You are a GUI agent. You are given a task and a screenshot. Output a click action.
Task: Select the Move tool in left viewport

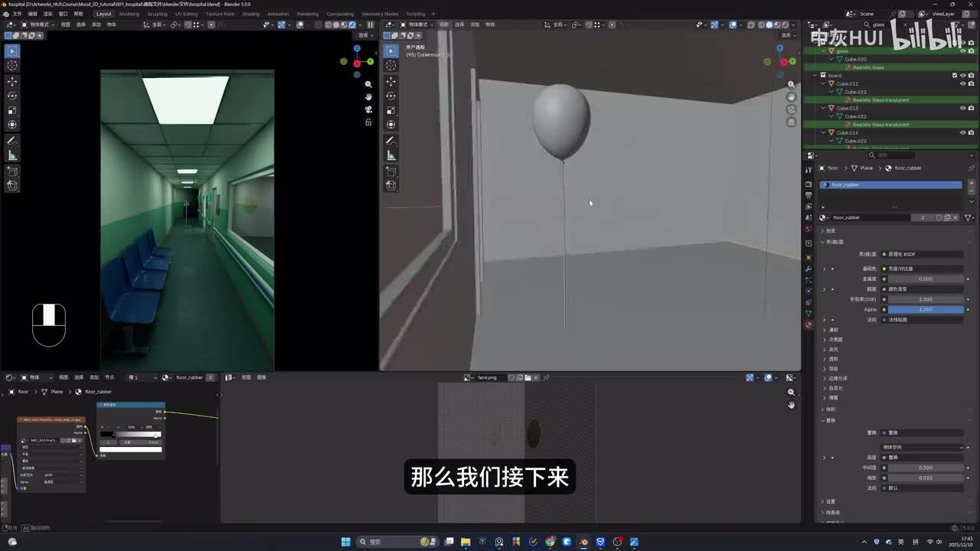pyautogui.click(x=12, y=81)
